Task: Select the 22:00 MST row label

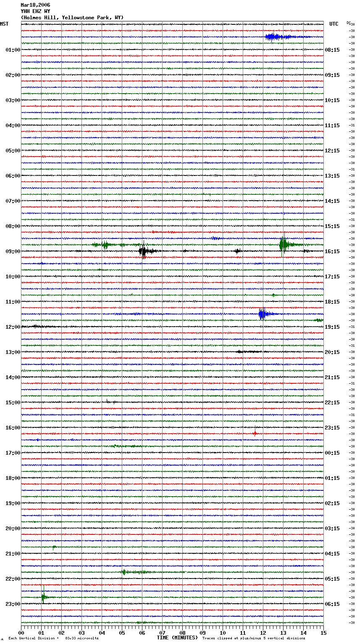Action: click(x=13, y=579)
